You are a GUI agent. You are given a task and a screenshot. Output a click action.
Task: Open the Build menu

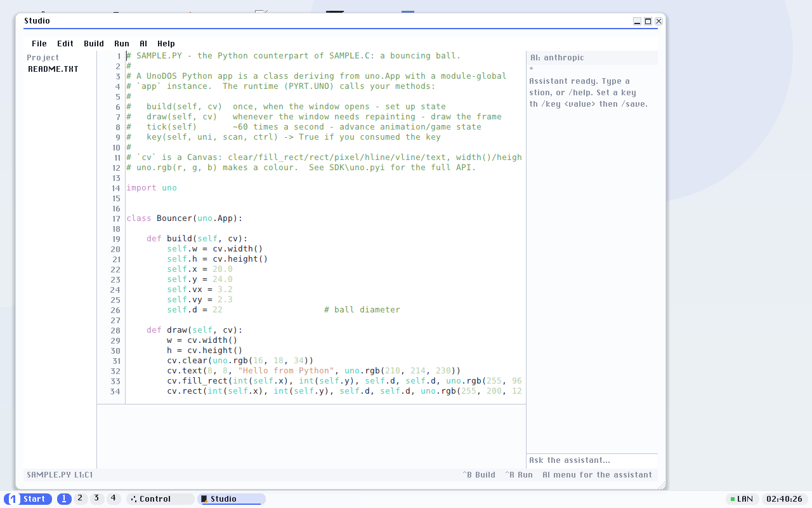[x=94, y=44]
